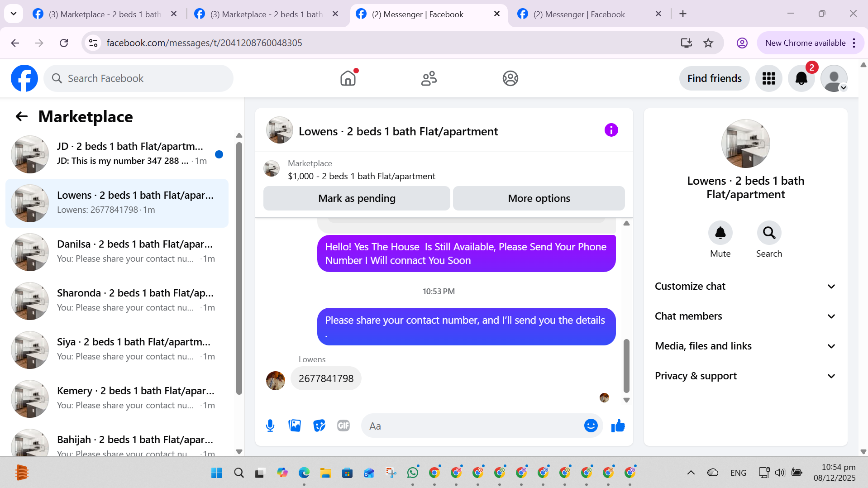Open the Groups icon in top navigation

point(510,78)
